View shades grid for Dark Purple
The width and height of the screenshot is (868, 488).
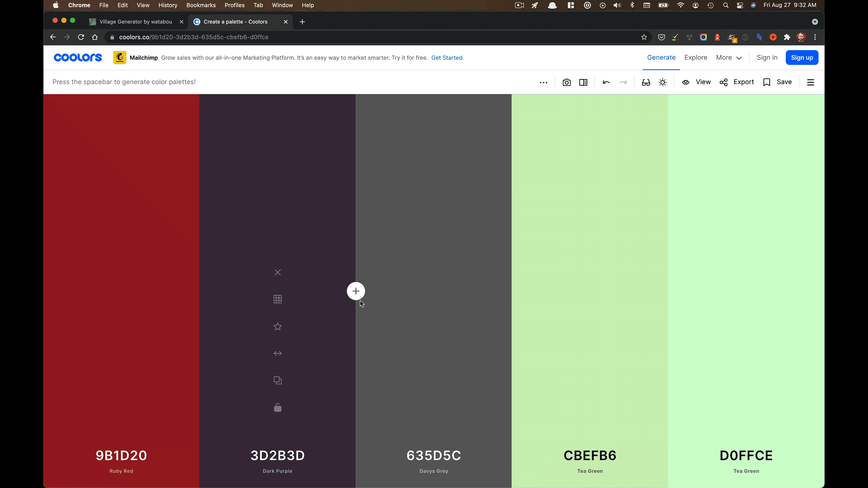pyautogui.click(x=278, y=299)
